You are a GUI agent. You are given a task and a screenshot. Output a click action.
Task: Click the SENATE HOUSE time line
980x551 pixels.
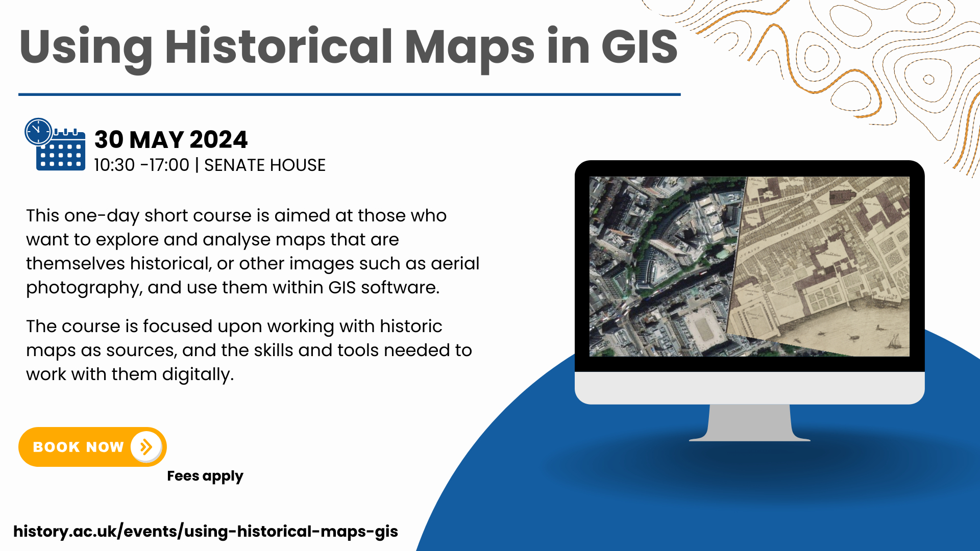pos(209,165)
